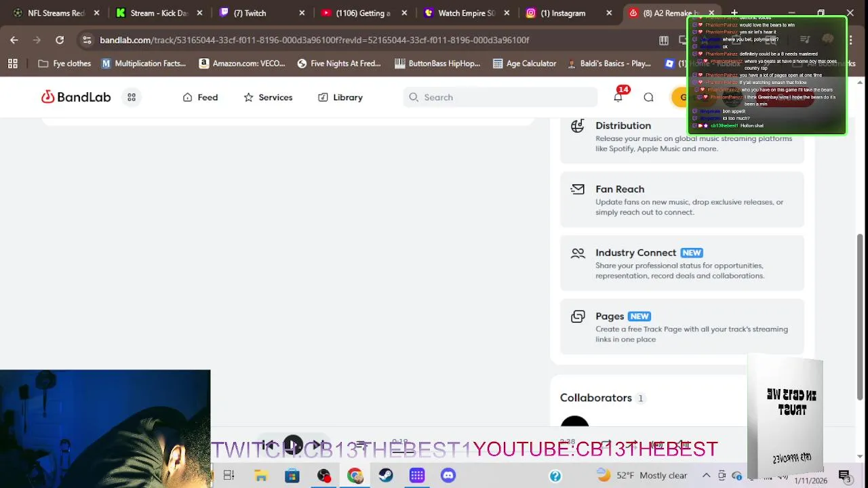Open the Baldi's Basics bookmark

coord(609,63)
